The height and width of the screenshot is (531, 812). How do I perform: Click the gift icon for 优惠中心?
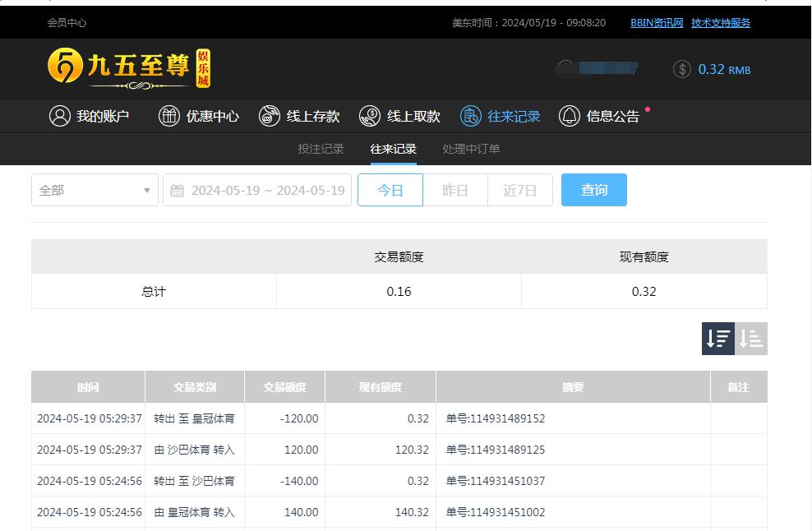[168, 116]
